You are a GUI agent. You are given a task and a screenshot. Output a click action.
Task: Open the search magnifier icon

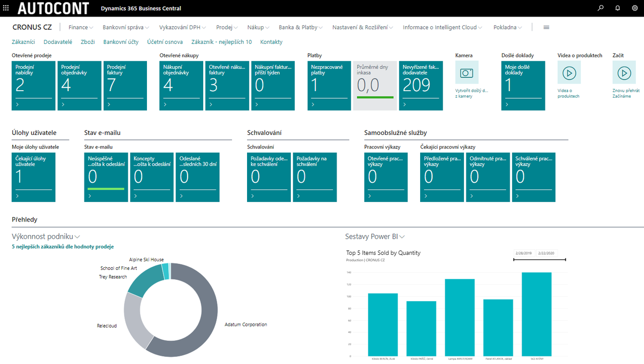coord(600,8)
